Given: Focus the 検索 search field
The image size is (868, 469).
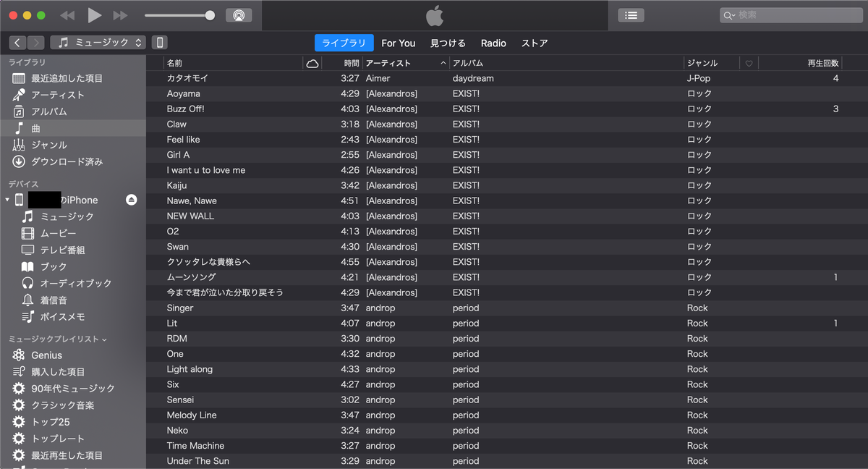Looking at the screenshot, I should 791,15.
